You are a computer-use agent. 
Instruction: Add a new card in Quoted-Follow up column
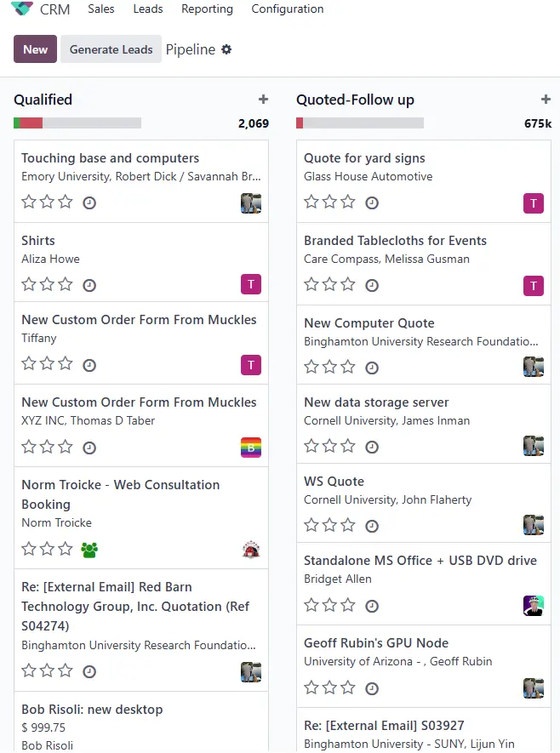pyautogui.click(x=546, y=100)
